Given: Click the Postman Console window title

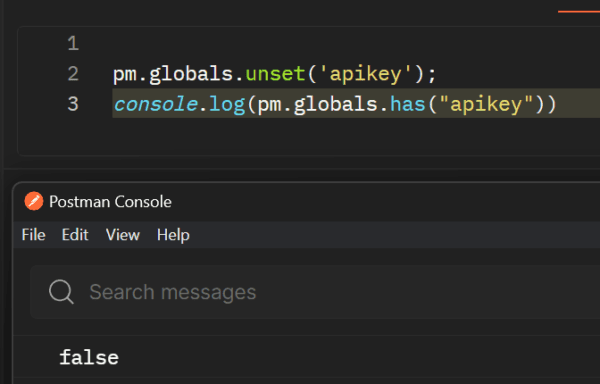Looking at the screenshot, I should (x=110, y=202).
